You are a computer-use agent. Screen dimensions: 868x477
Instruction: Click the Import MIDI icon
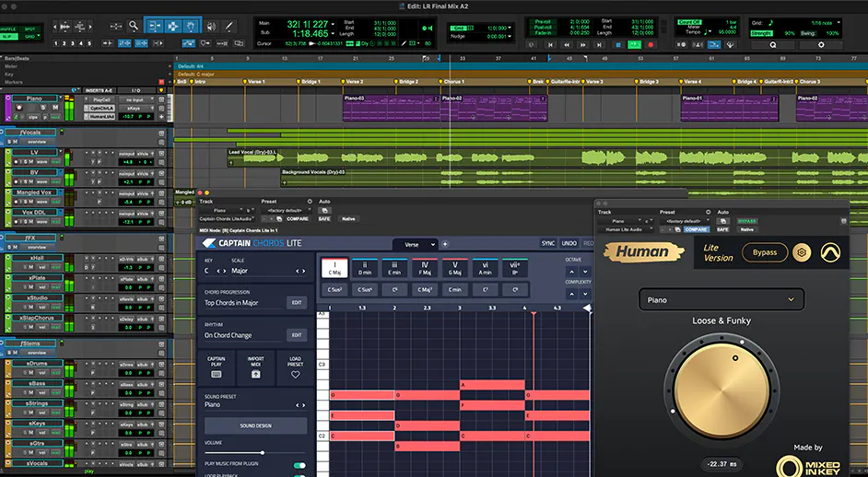click(255, 374)
